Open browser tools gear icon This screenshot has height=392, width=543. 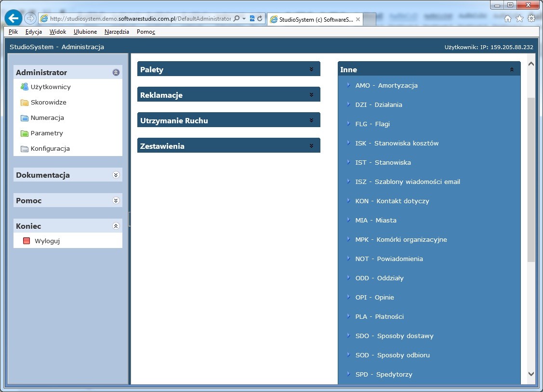[531, 19]
